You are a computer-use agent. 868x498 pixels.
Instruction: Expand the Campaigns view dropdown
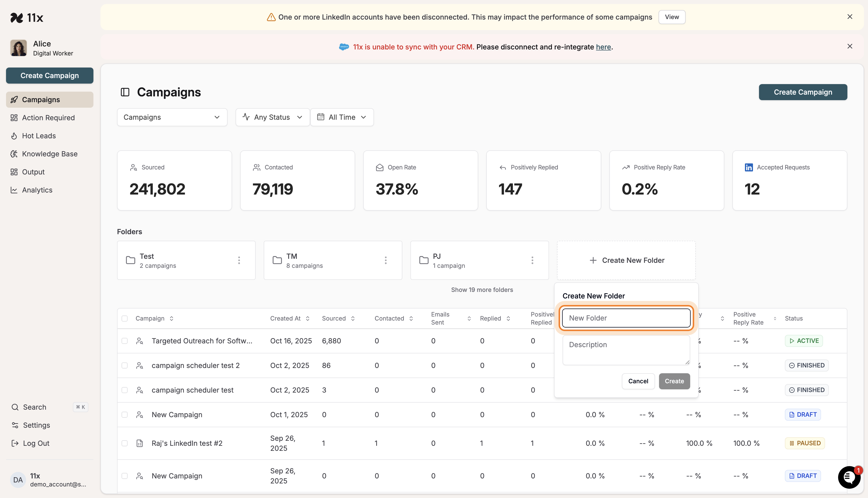tap(172, 117)
